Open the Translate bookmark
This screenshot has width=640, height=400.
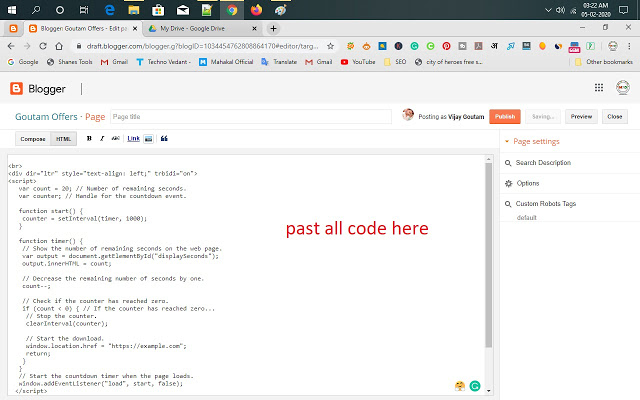click(x=279, y=62)
